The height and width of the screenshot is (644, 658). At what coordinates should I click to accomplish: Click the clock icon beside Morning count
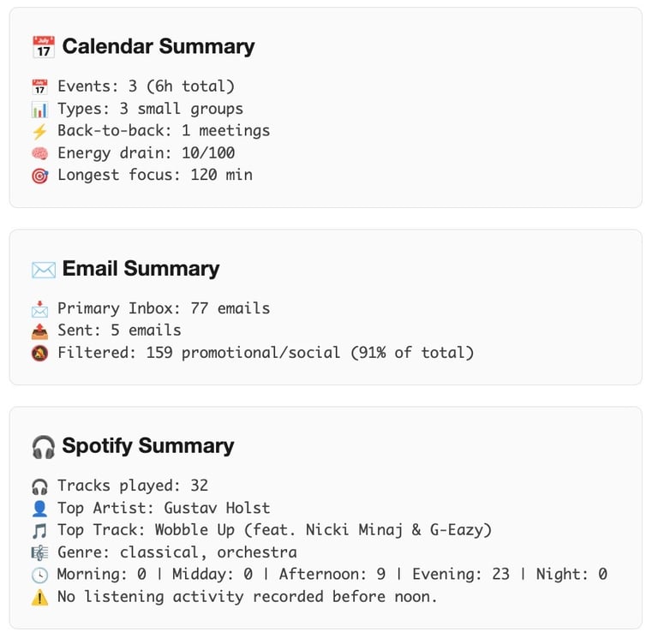(40, 575)
